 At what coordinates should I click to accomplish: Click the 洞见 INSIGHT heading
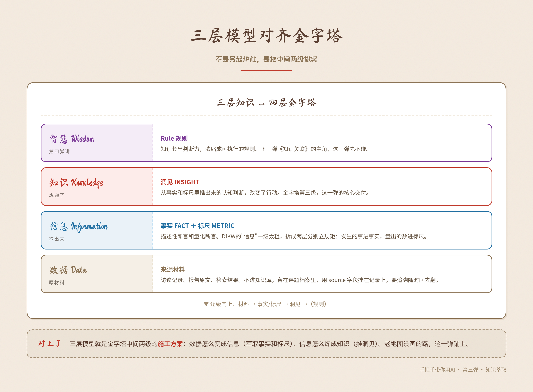pos(180,182)
